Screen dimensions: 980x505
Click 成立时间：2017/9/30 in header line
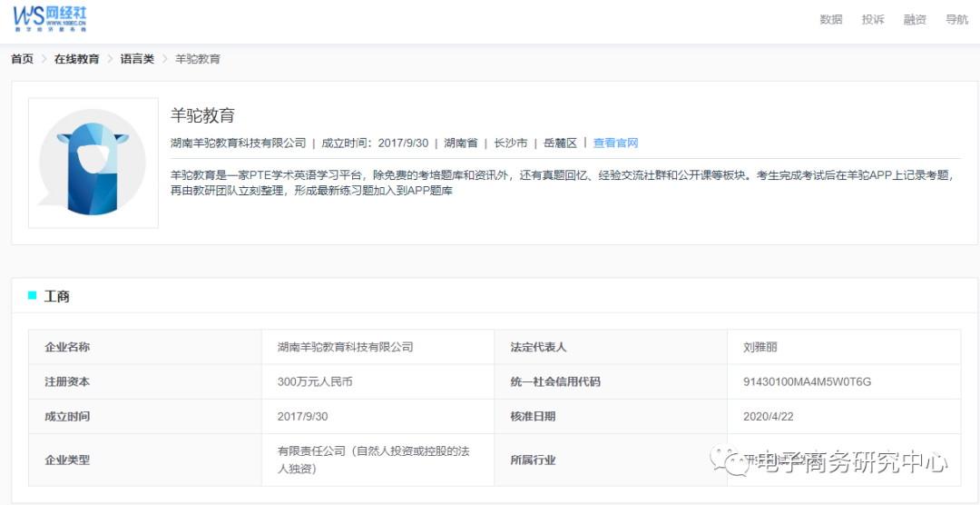click(x=375, y=143)
